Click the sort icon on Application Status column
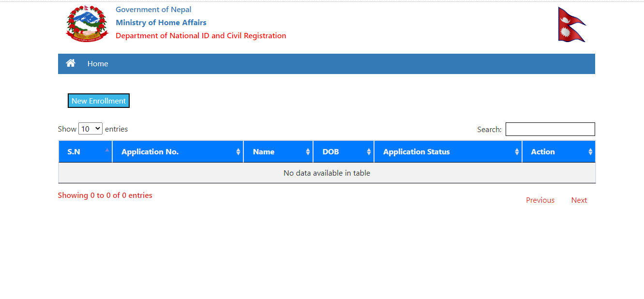This screenshot has height=299, width=644. [516, 151]
